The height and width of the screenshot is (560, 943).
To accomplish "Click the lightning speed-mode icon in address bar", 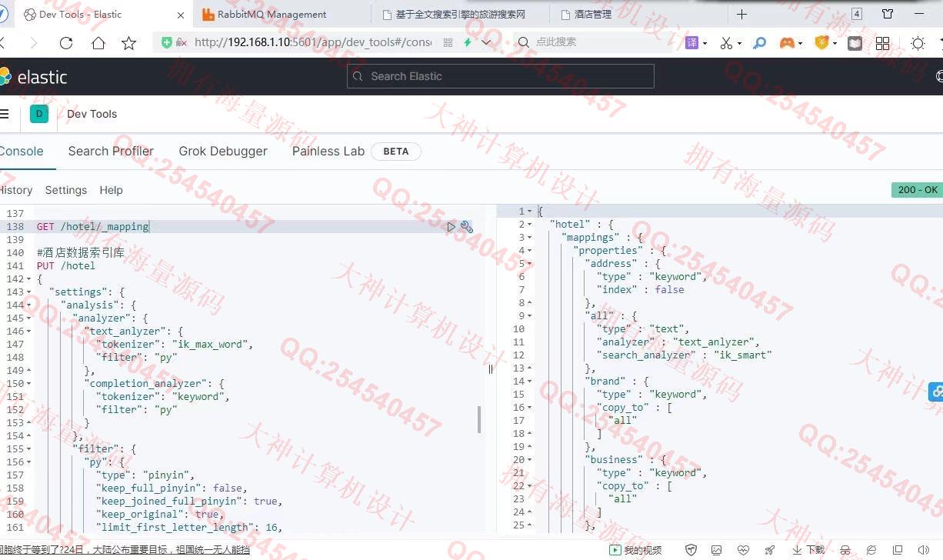I will [468, 43].
